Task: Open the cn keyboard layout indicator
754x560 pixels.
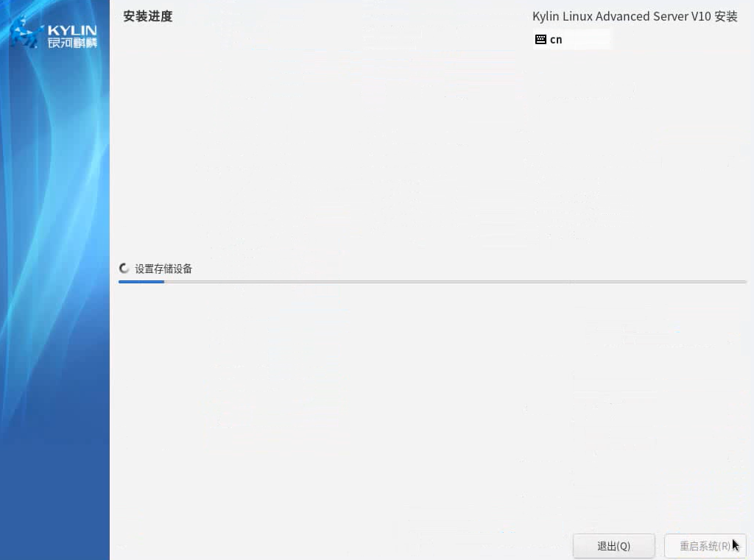Action: point(571,40)
